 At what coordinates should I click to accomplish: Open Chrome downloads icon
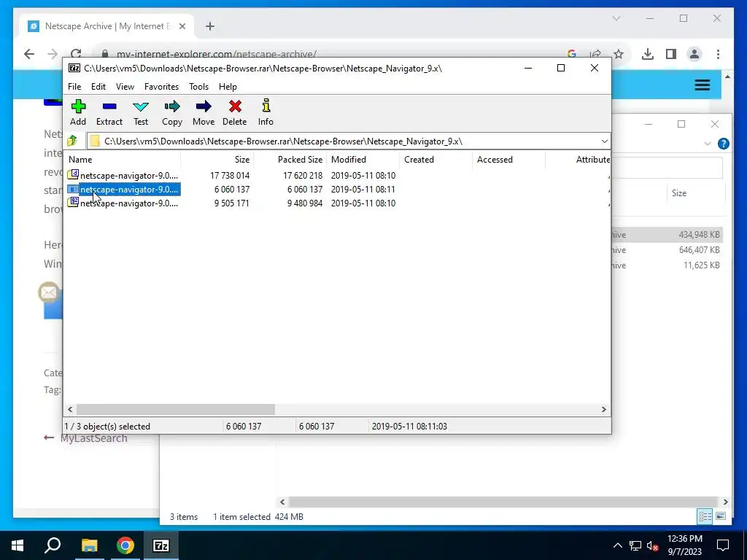(x=648, y=54)
